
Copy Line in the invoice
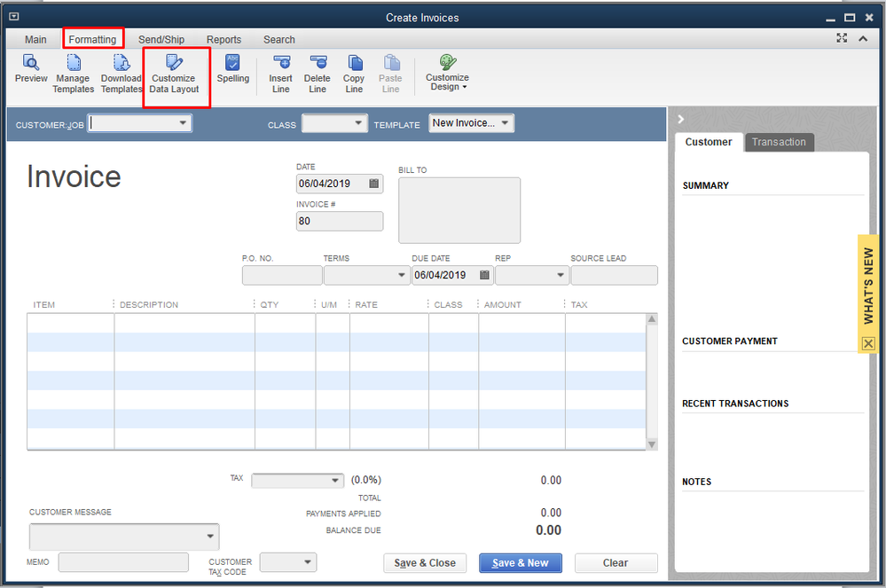pos(354,74)
